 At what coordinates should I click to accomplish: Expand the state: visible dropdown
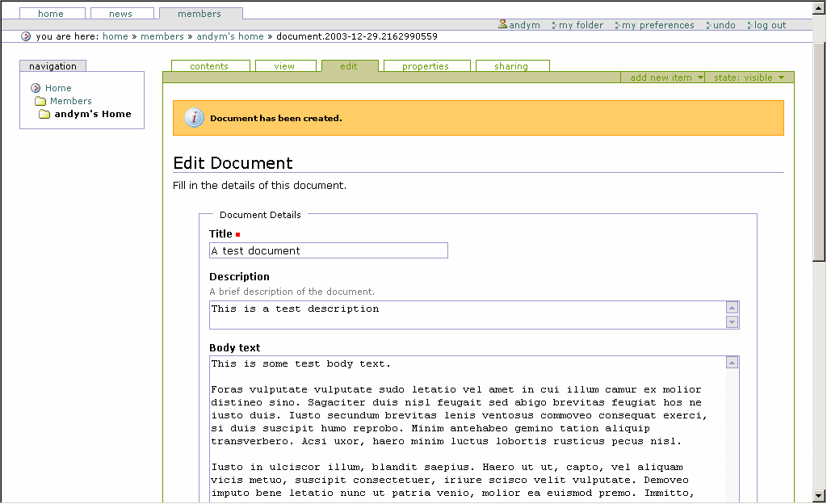749,78
